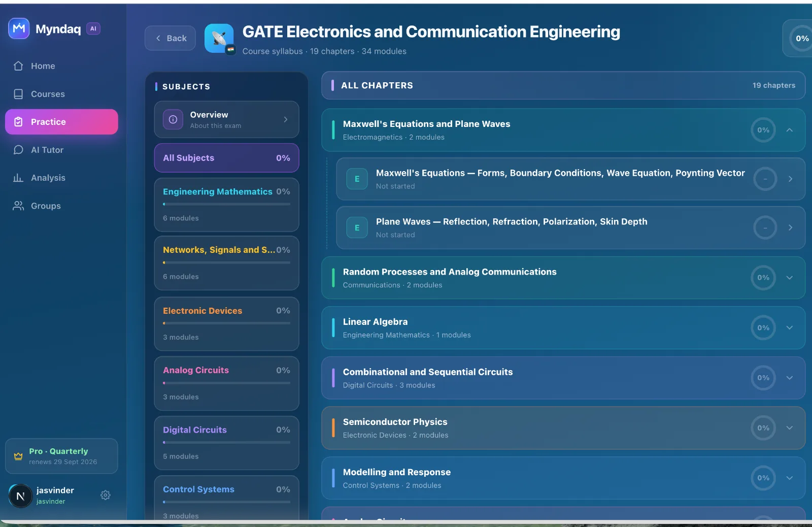Image resolution: width=812 pixels, height=527 pixels.
Task: Click the status circle on Plane Waves module
Action: pos(765,227)
